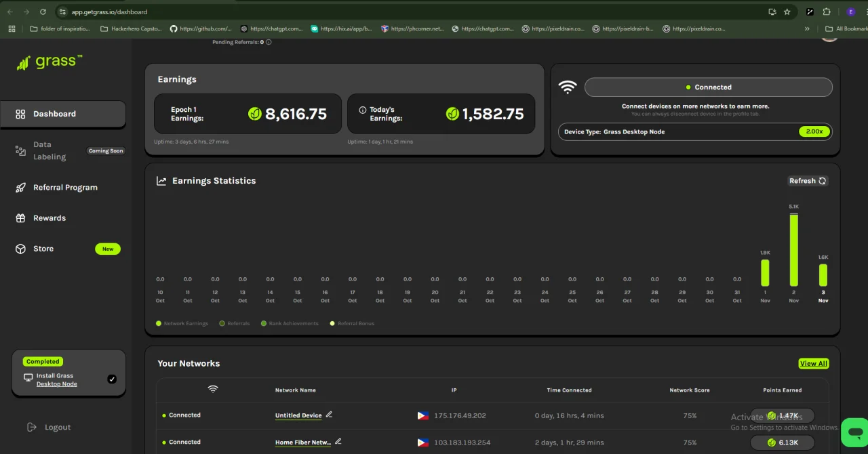
Task: Click the 1.47K points earned badge
Action: (x=783, y=415)
